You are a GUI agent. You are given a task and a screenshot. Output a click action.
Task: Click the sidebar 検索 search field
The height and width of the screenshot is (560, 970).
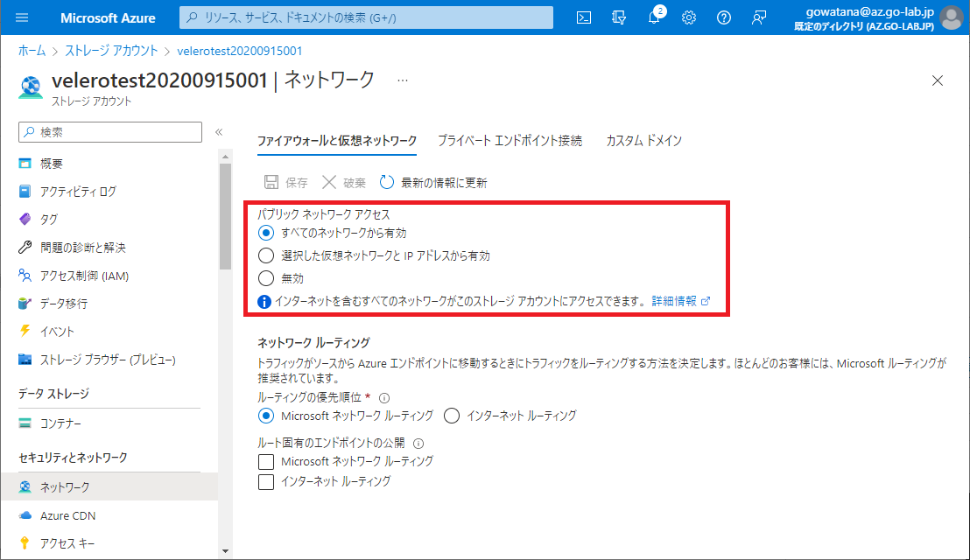tap(110, 131)
